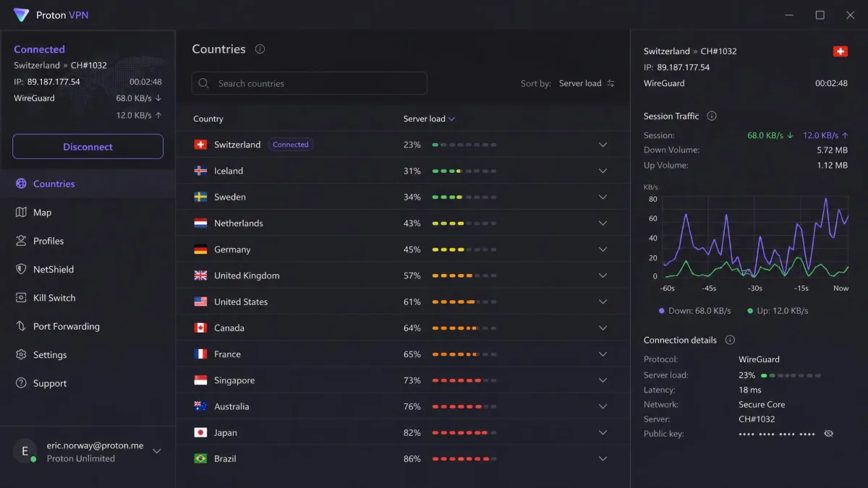
Task: Select the United States row name
Action: pyautogui.click(x=241, y=301)
